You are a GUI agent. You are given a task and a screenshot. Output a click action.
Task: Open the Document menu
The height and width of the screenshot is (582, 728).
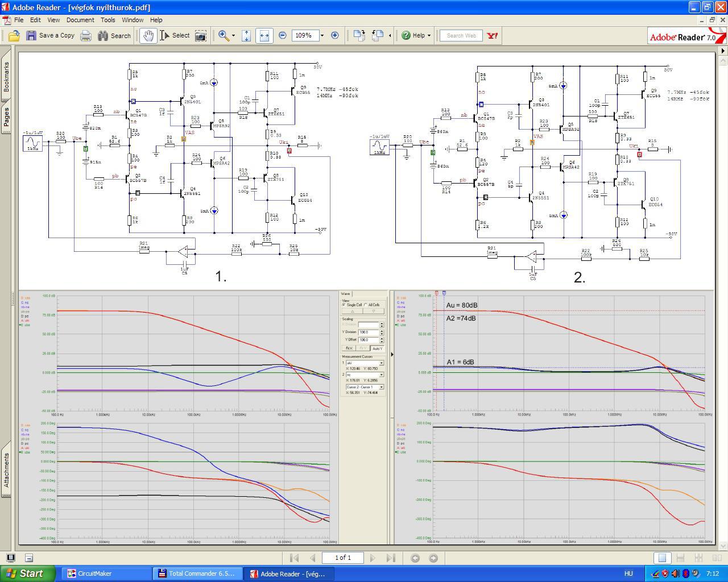click(80, 19)
